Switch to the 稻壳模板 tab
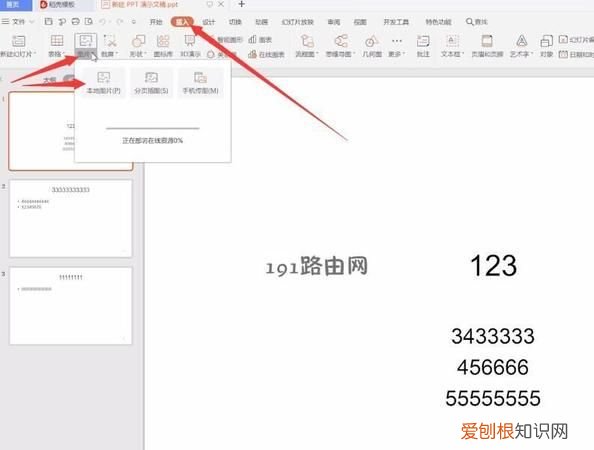Viewport: 594px width, 450px height. click(58, 5)
